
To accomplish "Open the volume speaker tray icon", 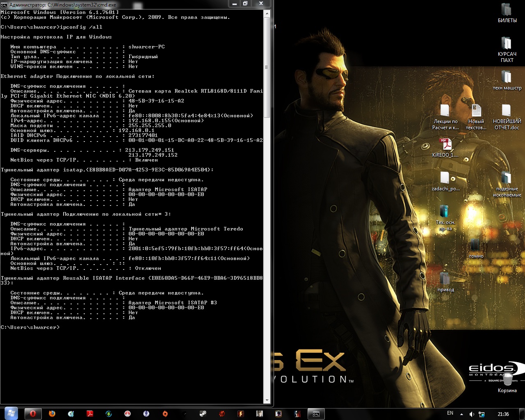I will (x=472, y=414).
